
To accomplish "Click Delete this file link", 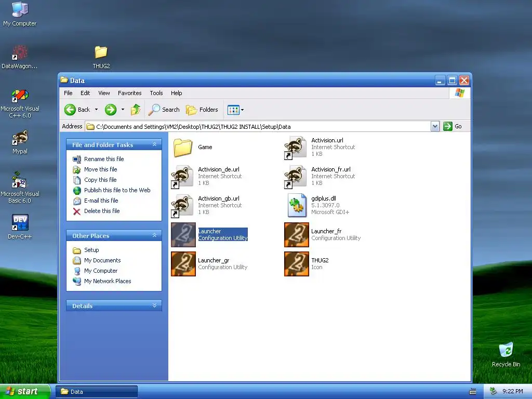I will pos(102,211).
